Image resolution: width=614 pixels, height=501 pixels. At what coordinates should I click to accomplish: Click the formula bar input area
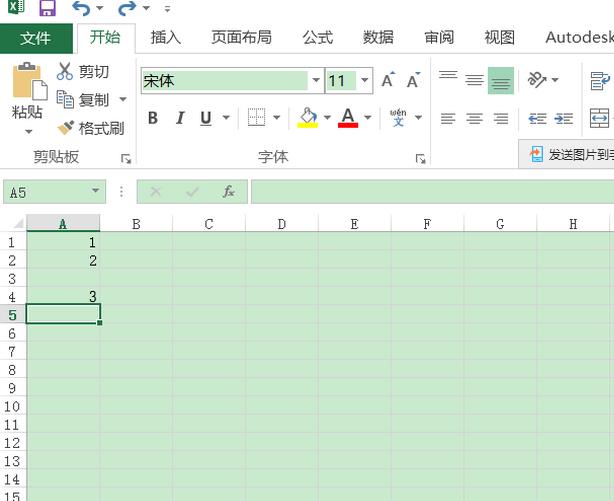pyautogui.click(x=432, y=192)
